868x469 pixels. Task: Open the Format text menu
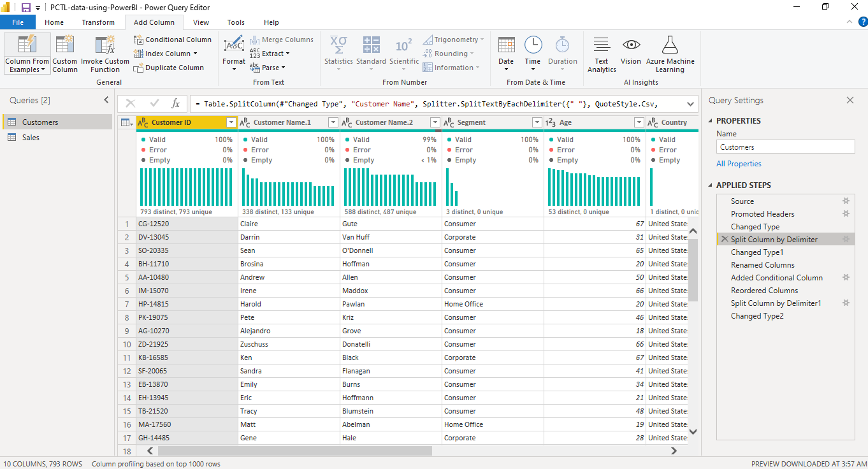coord(234,54)
